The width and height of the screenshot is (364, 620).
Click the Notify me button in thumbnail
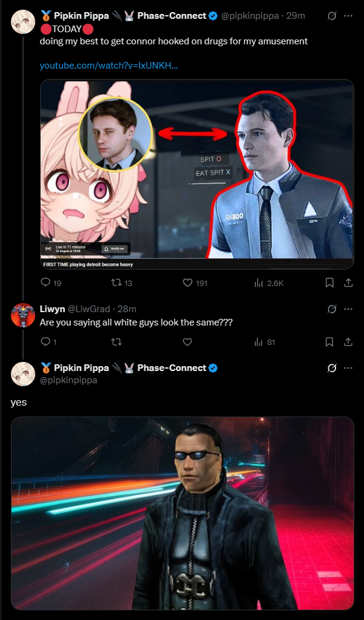point(115,249)
